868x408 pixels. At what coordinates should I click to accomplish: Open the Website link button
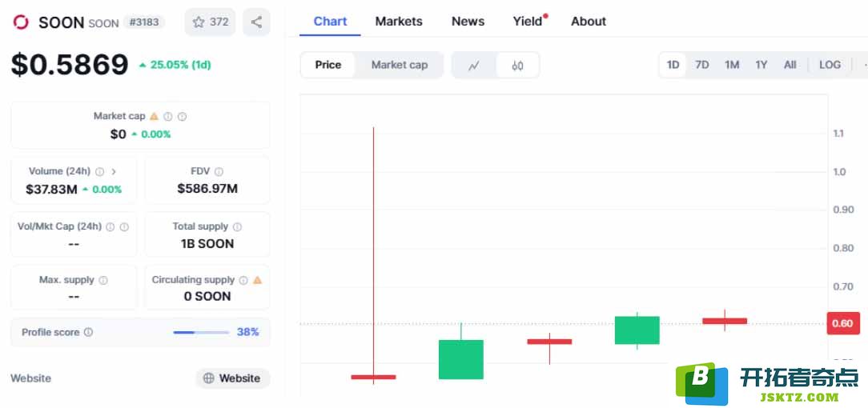pos(232,378)
